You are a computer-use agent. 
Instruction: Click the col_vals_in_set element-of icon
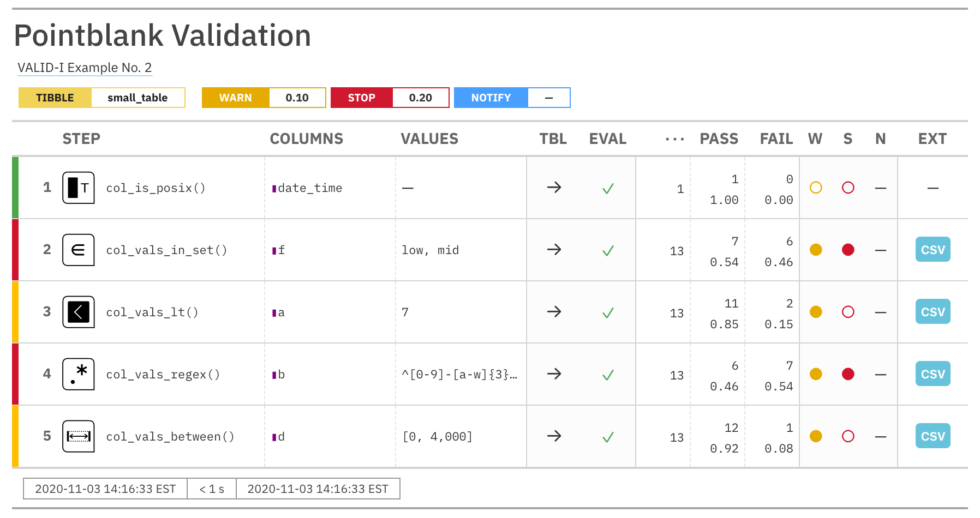(x=79, y=250)
